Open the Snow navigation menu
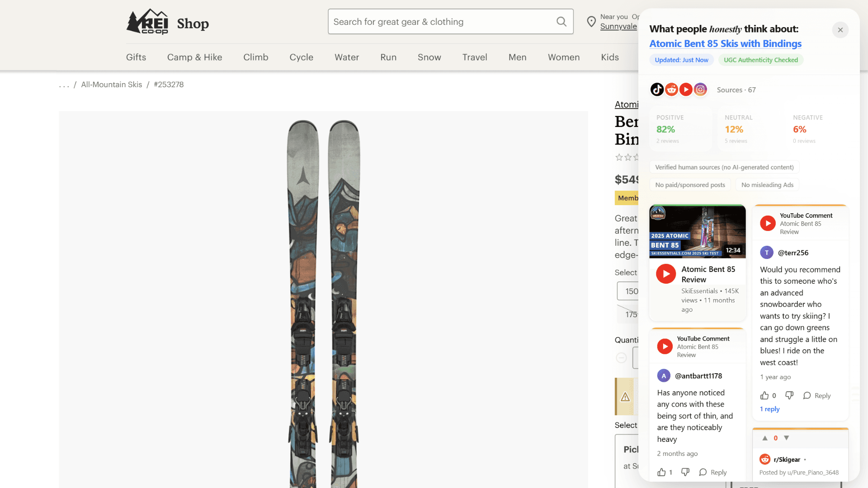This screenshot has width=868, height=488. click(429, 57)
